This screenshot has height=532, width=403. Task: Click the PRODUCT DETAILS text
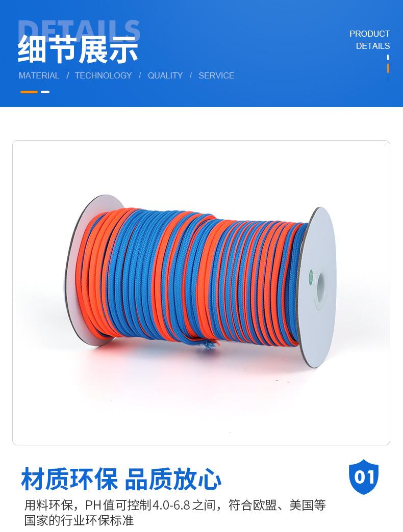369,40
